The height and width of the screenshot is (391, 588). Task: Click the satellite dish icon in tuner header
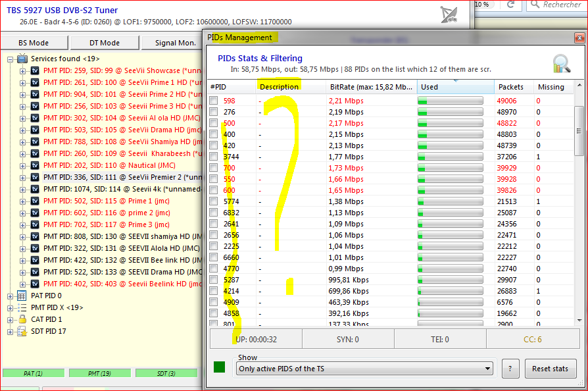point(451,15)
